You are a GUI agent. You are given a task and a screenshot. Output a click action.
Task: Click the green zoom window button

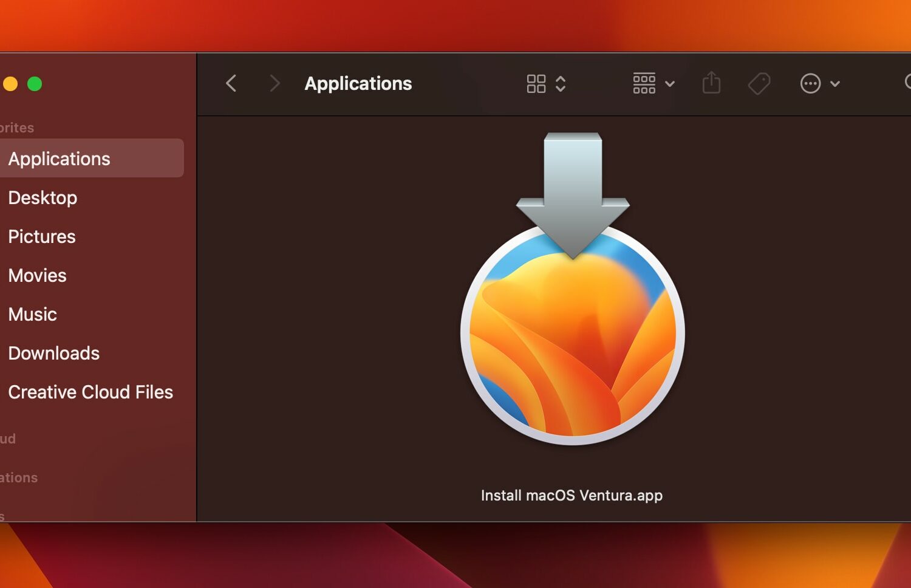pos(35,84)
